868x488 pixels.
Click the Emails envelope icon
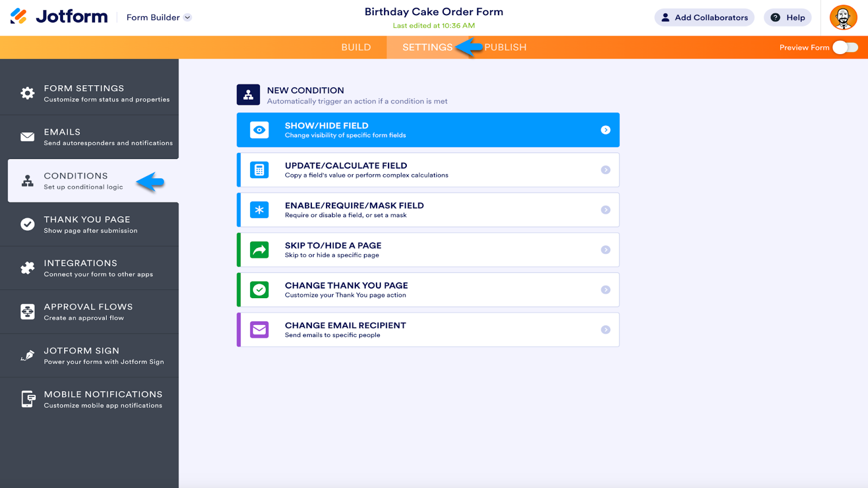[x=28, y=137]
